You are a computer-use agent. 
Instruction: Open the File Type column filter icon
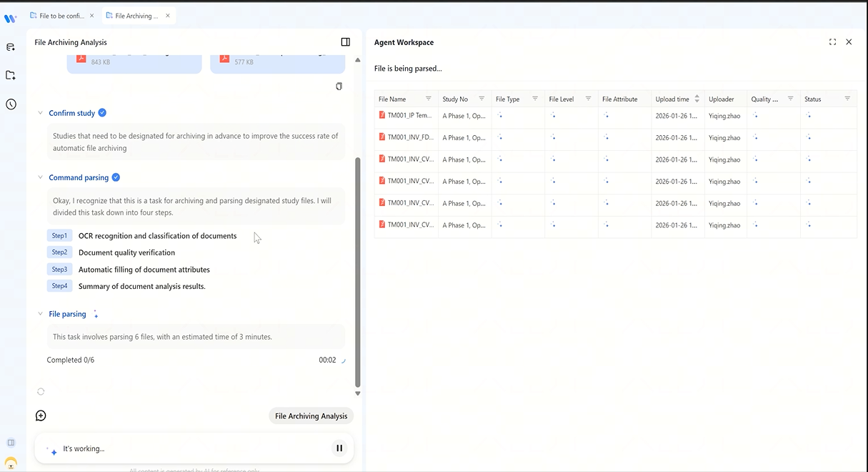(535, 99)
